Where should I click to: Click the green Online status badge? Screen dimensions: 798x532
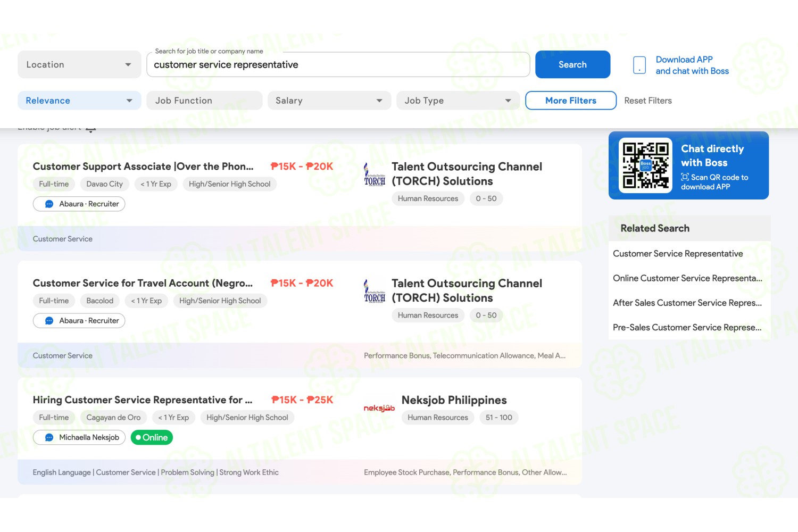point(152,437)
